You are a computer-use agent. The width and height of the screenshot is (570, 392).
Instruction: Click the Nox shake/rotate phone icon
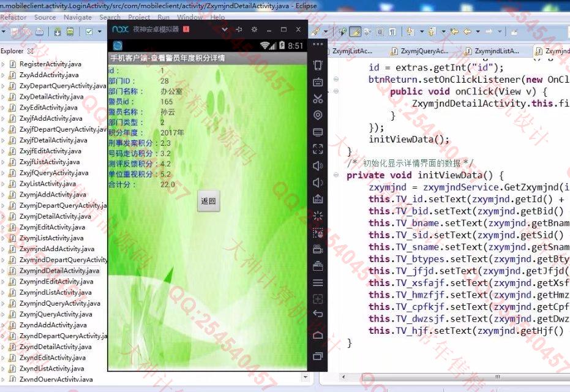coord(318,65)
